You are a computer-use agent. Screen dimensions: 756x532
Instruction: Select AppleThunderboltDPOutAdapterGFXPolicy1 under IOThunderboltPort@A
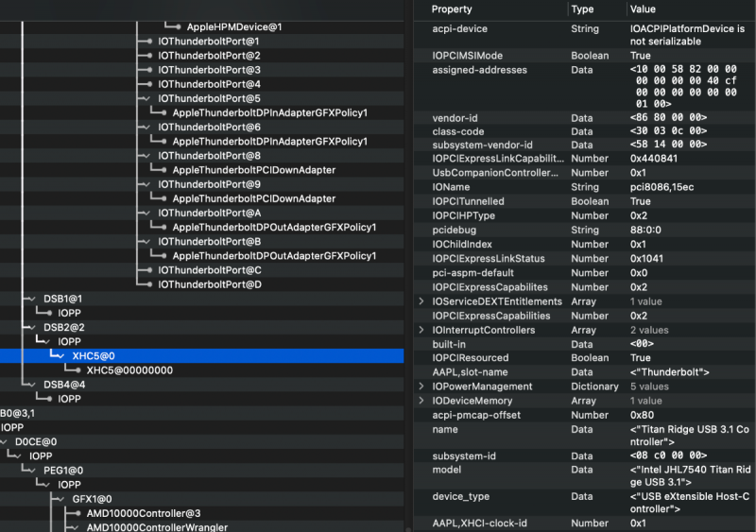point(274,227)
